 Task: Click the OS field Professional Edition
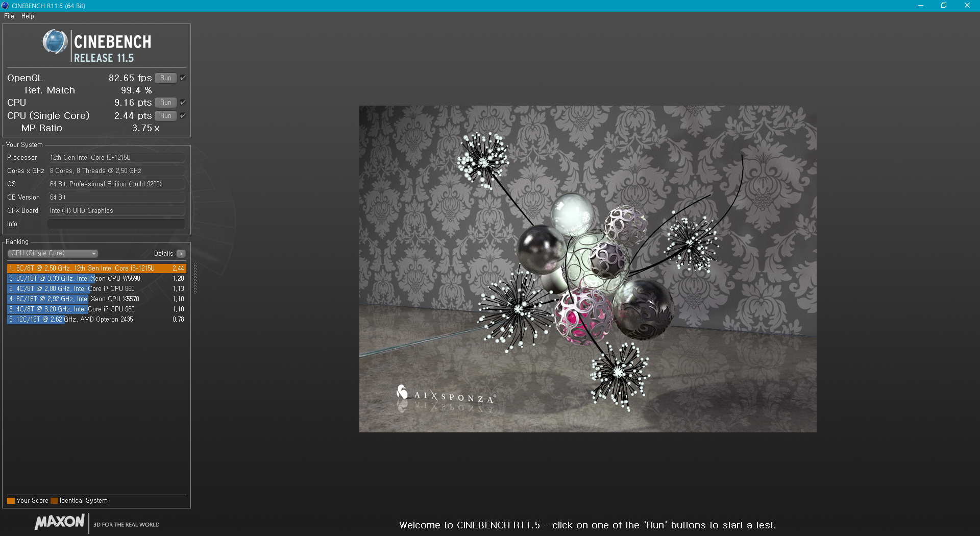tap(116, 184)
